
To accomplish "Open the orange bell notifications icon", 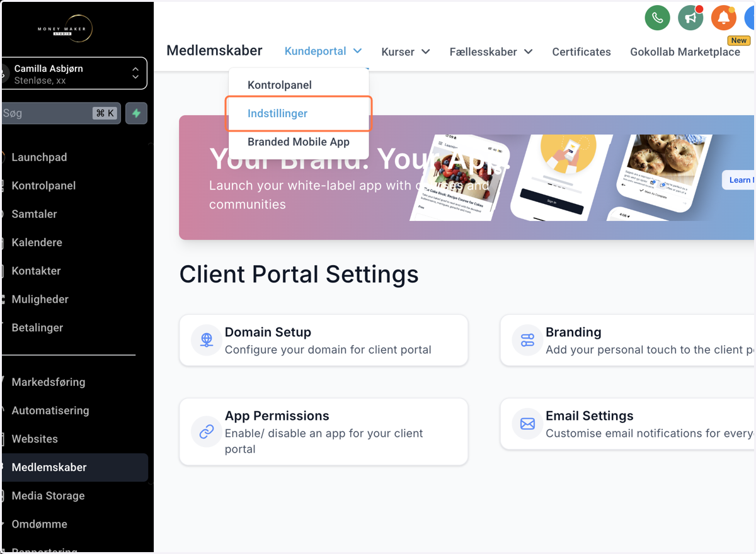I will point(724,18).
